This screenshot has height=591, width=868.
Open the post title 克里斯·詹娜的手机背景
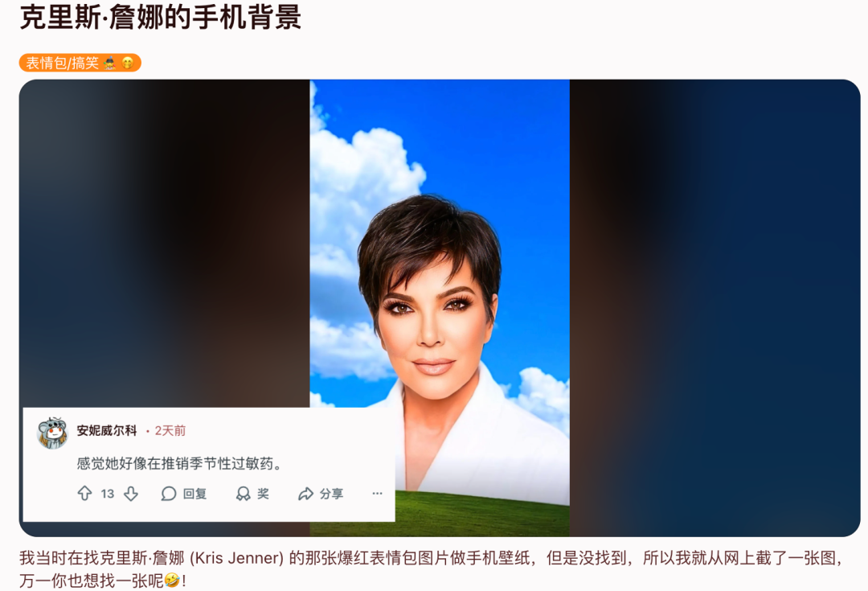[x=161, y=17]
